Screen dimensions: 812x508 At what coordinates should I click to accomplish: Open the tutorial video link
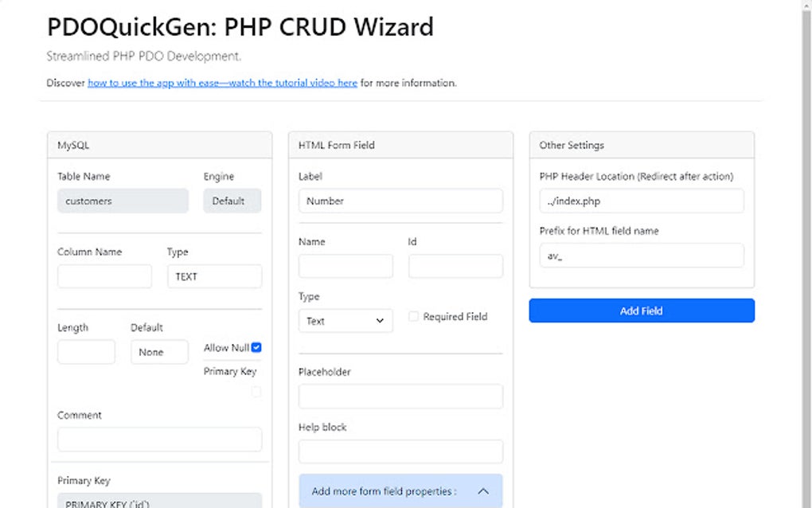222,83
